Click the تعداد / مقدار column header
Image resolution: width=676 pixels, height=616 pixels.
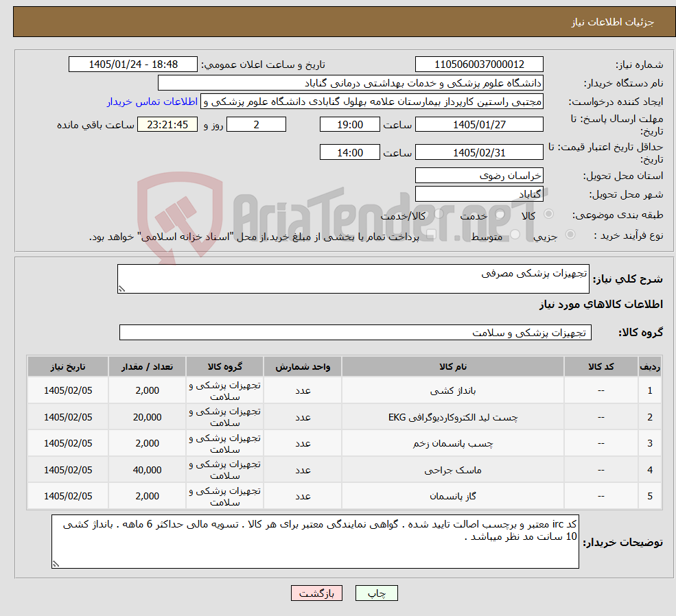click(x=147, y=366)
